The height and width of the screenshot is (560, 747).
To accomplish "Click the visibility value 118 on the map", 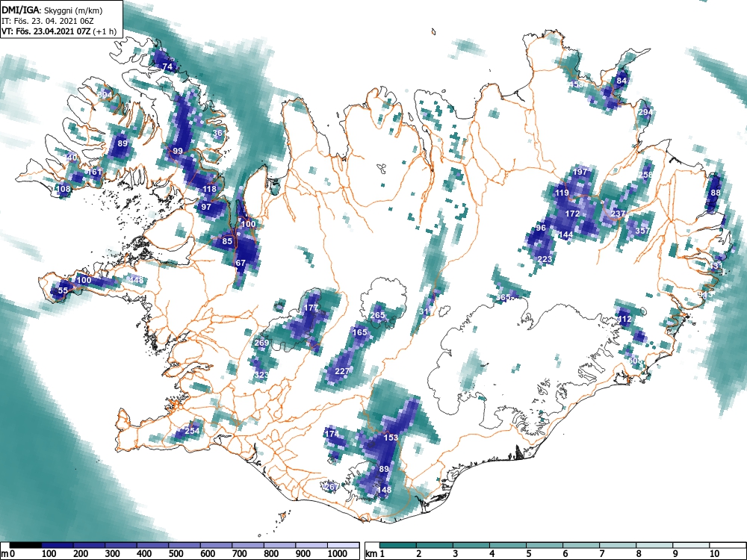I will pyautogui.click(x=210, y=189).
